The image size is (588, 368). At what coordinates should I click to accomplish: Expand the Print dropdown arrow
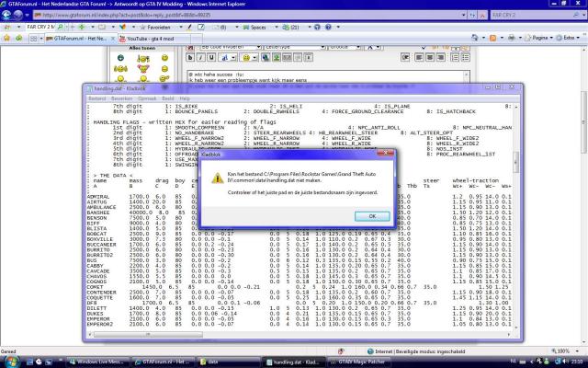coord(520,38)
